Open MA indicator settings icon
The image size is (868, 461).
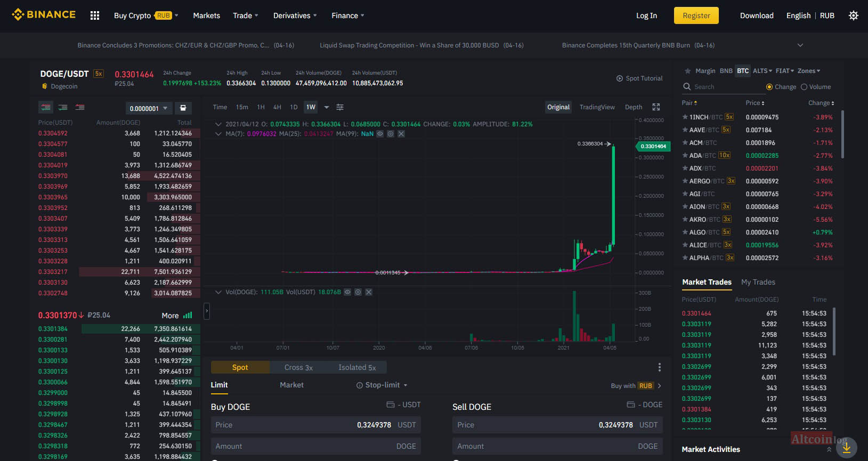click(x=391, y=134)
